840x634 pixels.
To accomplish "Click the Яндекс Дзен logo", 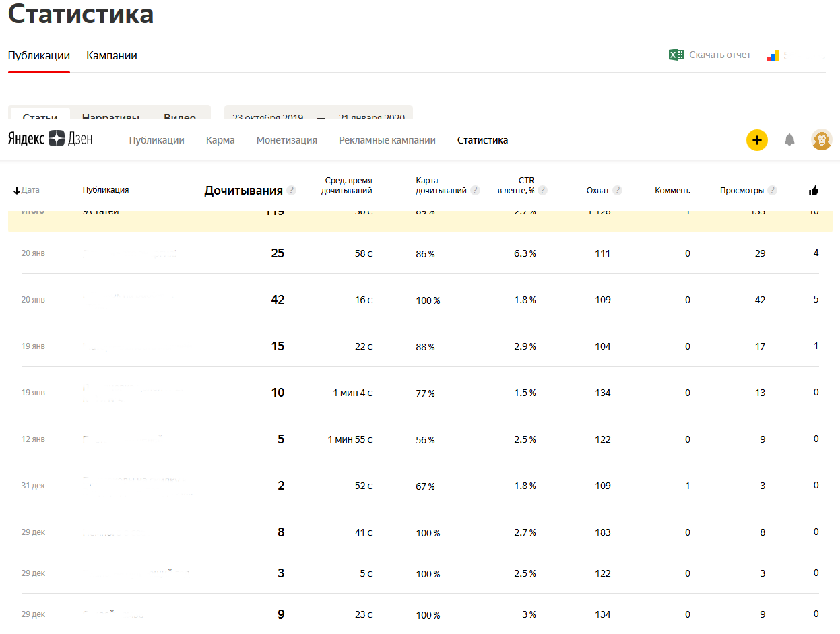I will 51,139.
